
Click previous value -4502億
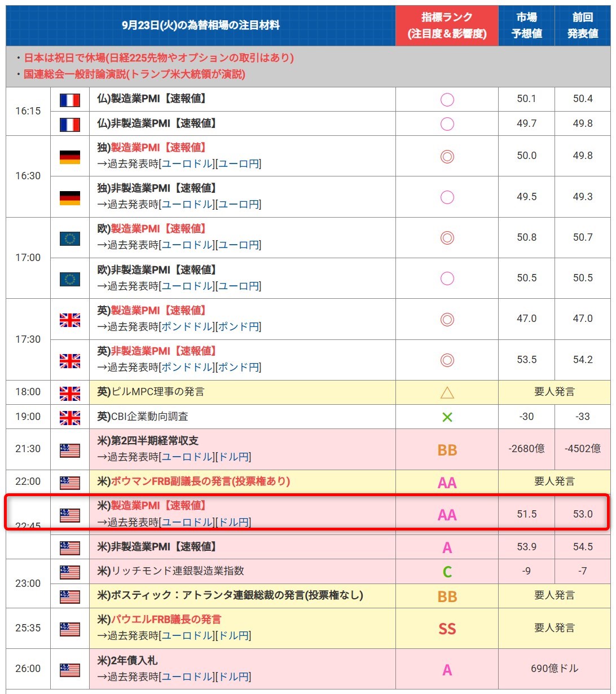coord(583,449)
